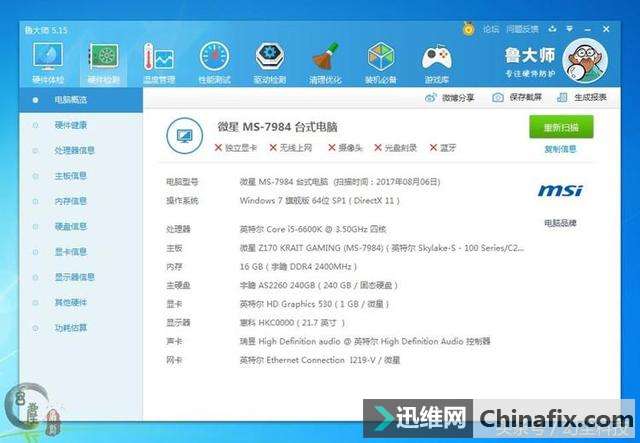Click the gold medal icon in title bar
The height and width of the screenshot is (443, 640).
pyautogui.click(x=469, y=29)
